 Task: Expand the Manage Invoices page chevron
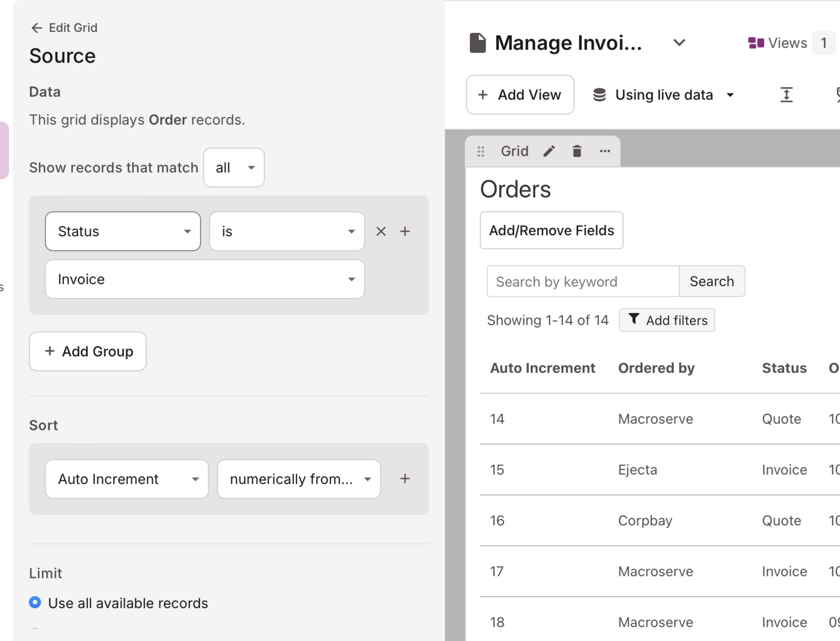679,43
